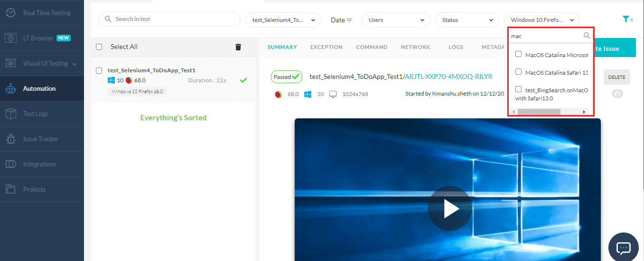The width and height of the screenshot is (644, 261).
Task: Click scrollbar left arrow in dropdown
Action: point(513,112)
